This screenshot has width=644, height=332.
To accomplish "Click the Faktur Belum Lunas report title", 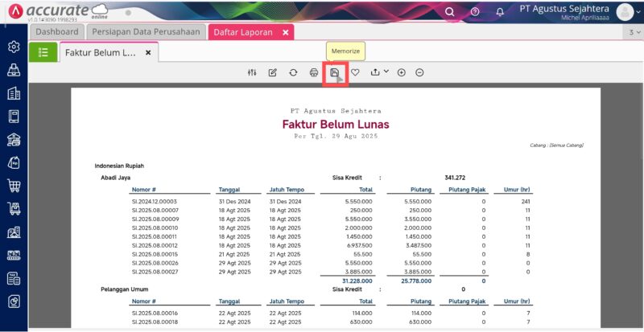I will pyautogui.click(x=336, y=125).
